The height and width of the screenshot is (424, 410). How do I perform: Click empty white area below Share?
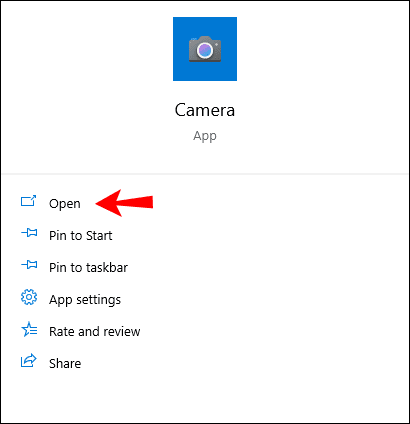point(205,397)
